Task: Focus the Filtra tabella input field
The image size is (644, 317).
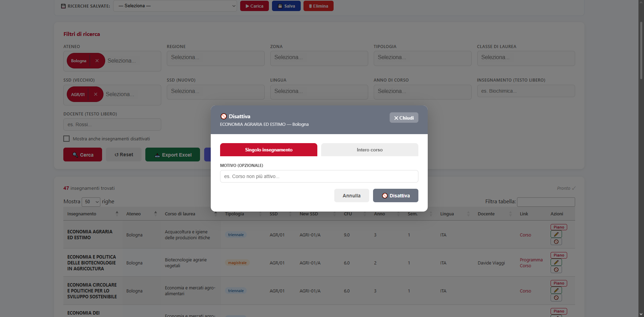Action: tap(546, 202)
